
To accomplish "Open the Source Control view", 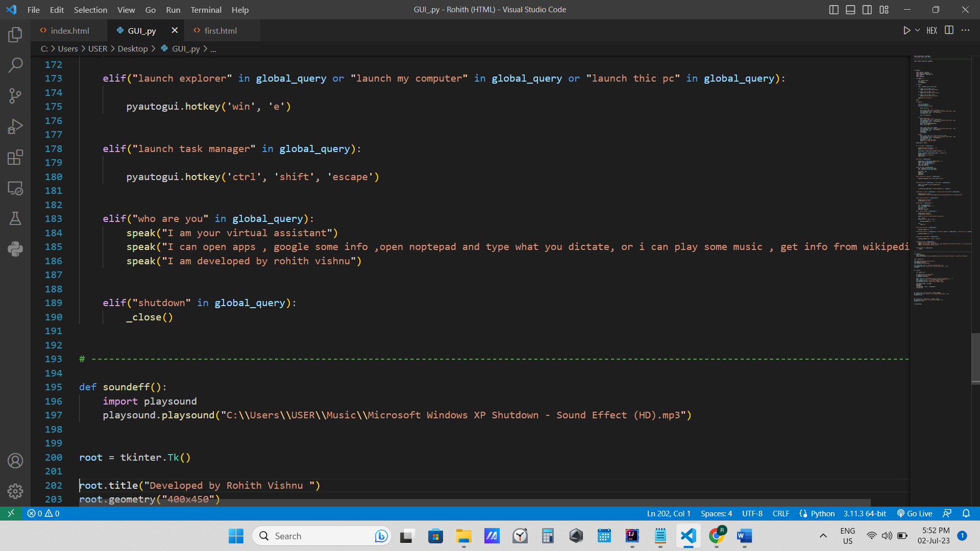I will point(15,96).
